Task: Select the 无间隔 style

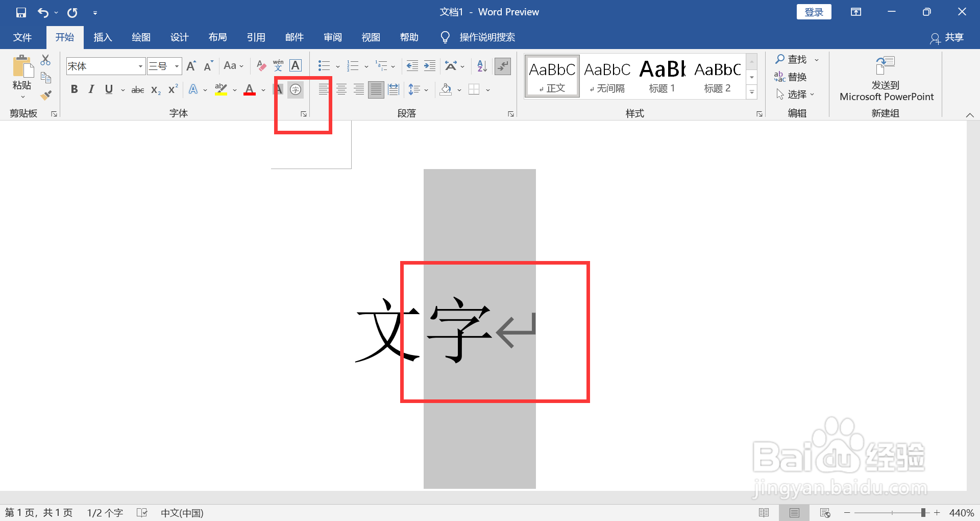Action: coord(607,77)
